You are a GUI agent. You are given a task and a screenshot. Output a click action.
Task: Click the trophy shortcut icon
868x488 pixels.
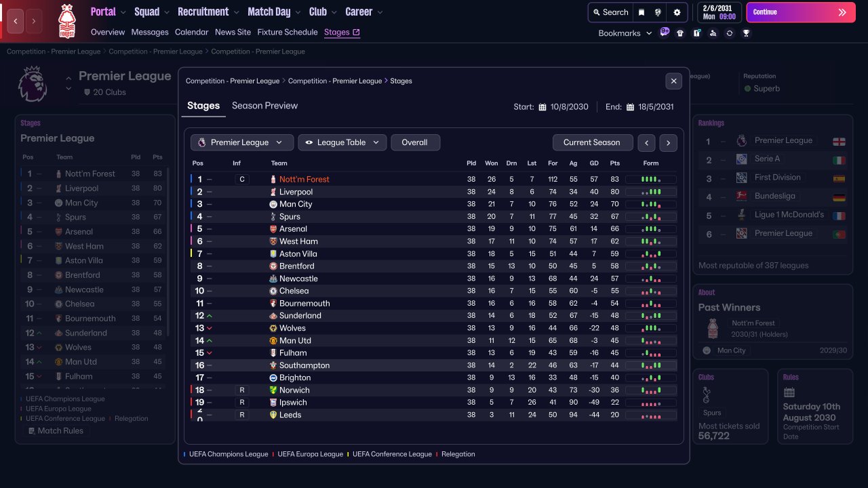coord(746,33)
